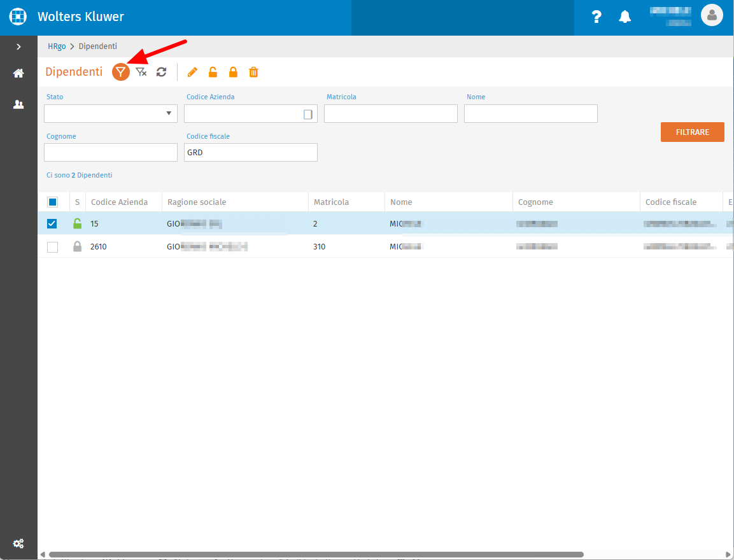Open the settings gears icon
Screen dimensions: 734x560
point(18,543)
